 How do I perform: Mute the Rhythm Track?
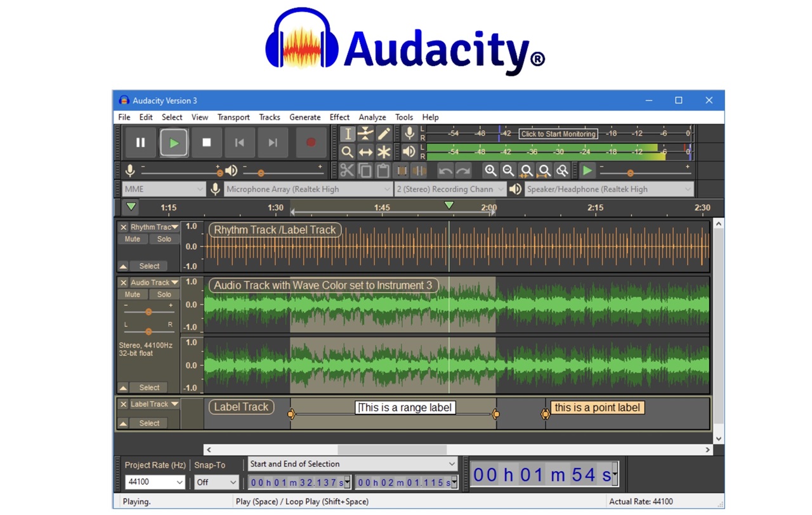coord(133,239)
